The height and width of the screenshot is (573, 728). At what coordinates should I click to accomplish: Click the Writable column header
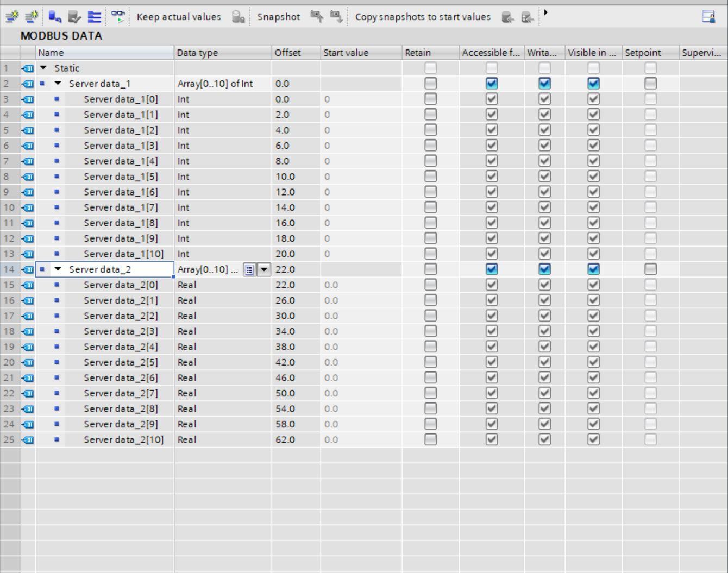(544, 53)
